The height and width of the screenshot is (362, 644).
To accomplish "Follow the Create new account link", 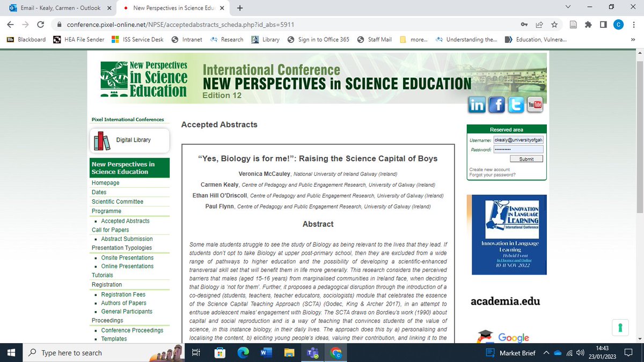I will (489, 169).
